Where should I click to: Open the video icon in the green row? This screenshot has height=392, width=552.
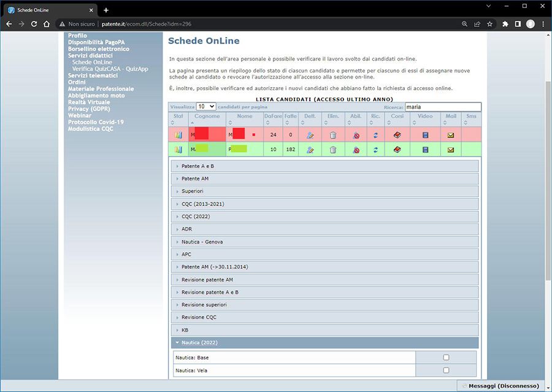(425, 150)
